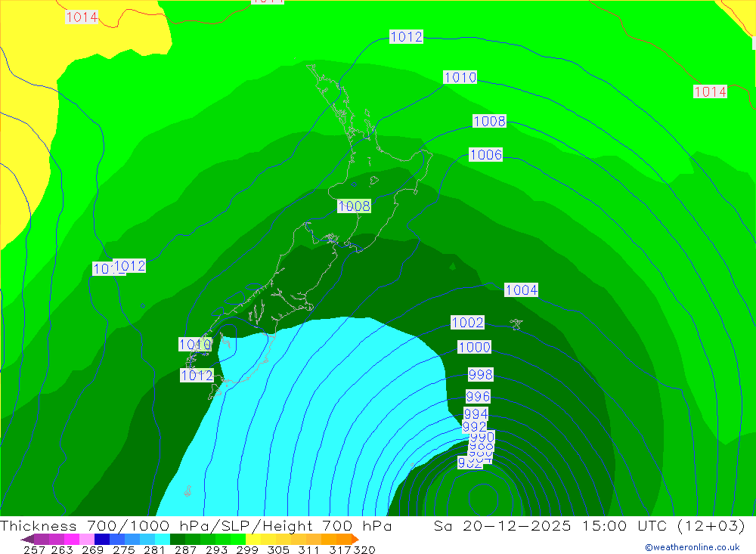Click the 1008 label over the North Island
Image resolution: width=756 pixels, height=554 pixels.
tap(355, 206)
